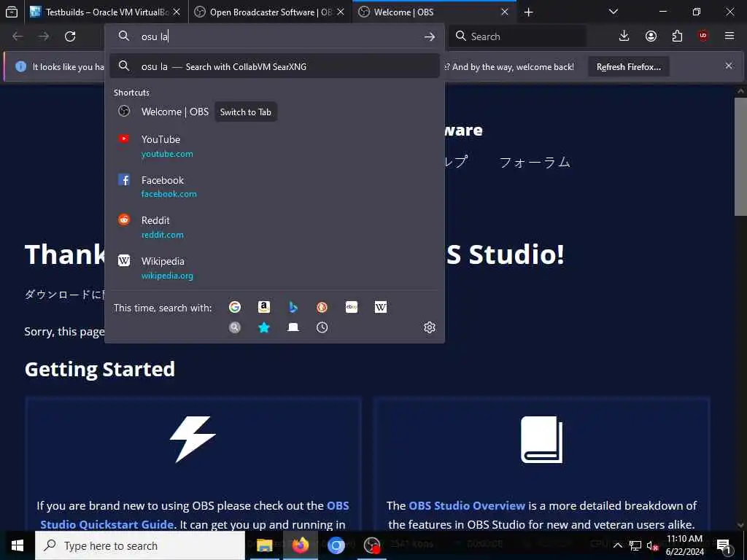
Task: Open the Downloads panel icon
Action: point(624,36)
